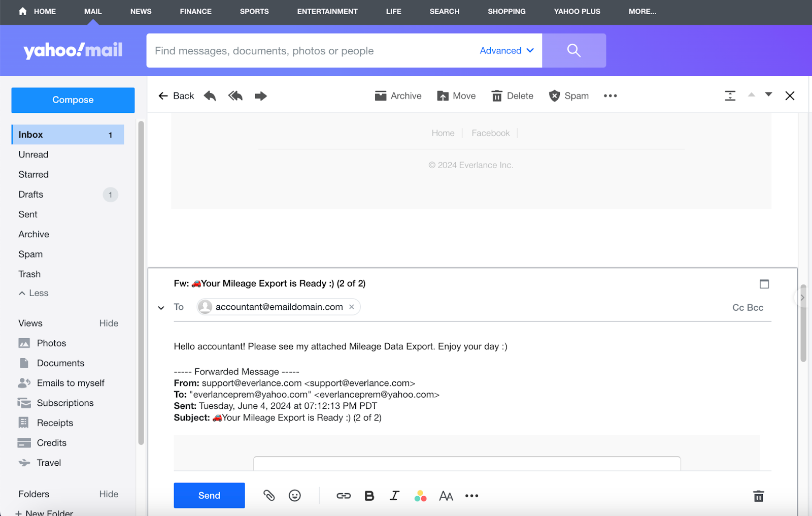This screenshot has height=516, width=812.
Task: Open the text color picker icon
Action: pos(420,496)
